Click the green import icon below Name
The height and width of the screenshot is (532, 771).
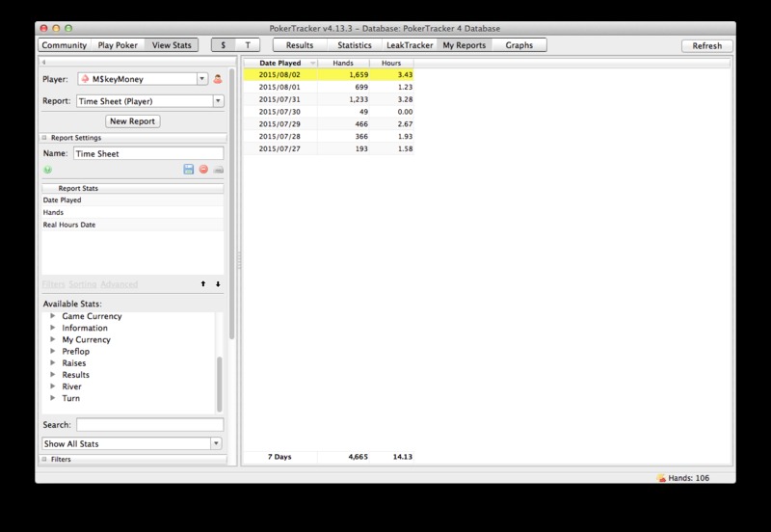coord(47,170)
